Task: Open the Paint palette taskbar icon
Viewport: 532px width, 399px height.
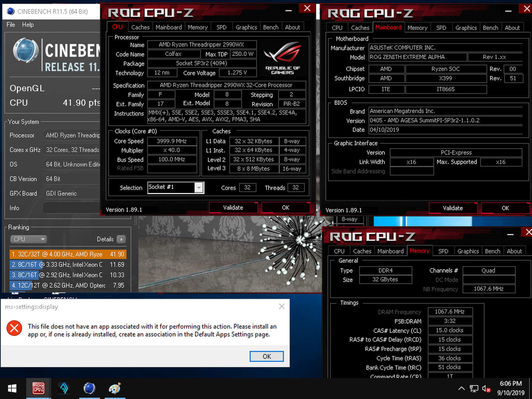Action: [115, 388]
